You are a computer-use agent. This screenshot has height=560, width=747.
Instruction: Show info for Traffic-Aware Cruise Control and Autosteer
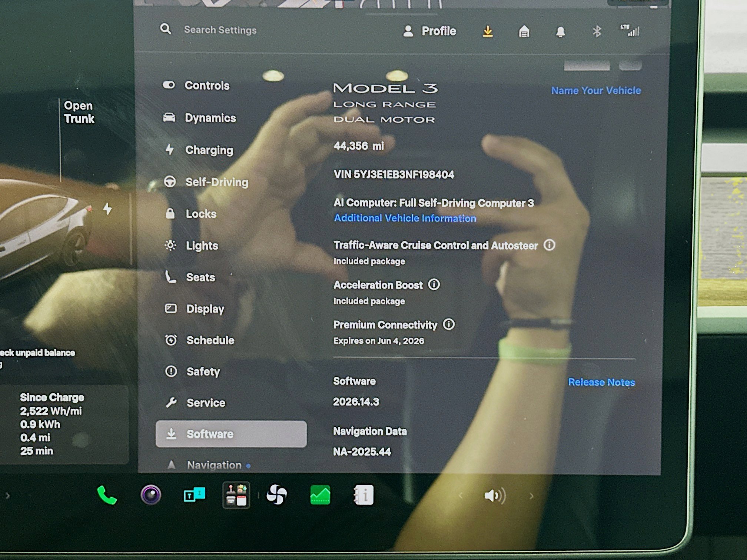(x=550, y=245)
